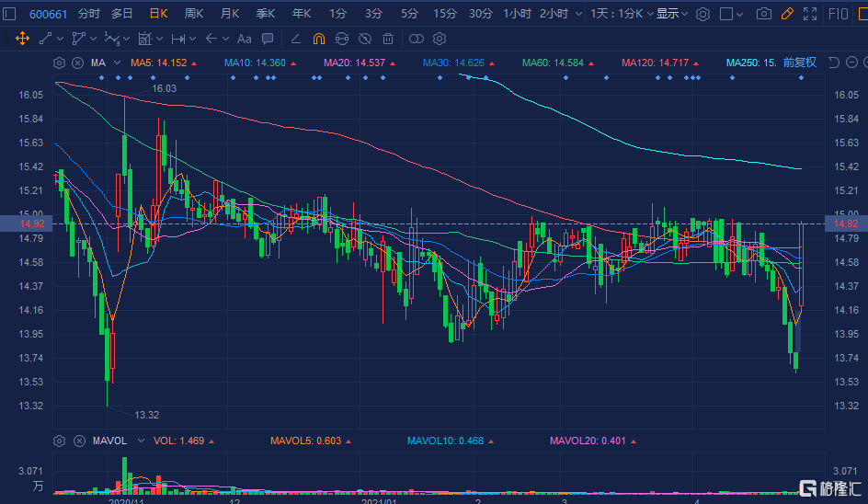This screenshot has height=504, width=868.
Task: Toggle the drawing sync icon
Action: click(x=342, y=39)
